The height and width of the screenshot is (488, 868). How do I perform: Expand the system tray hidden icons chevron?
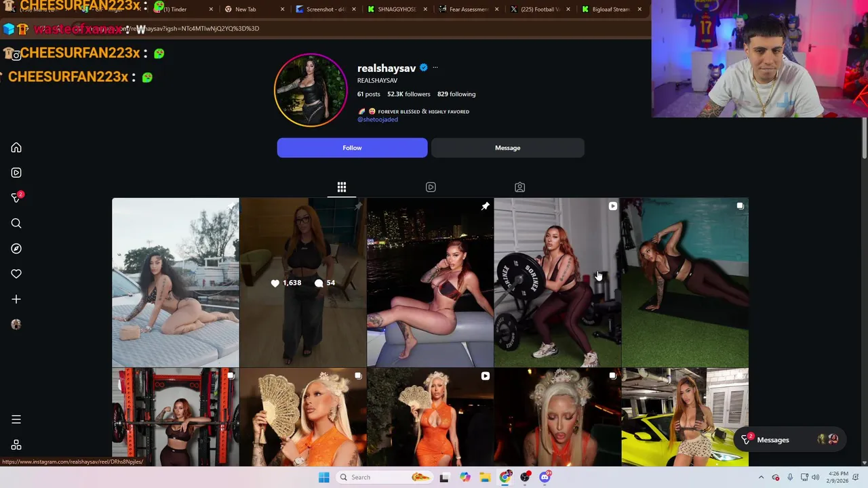[x=761, y=477]
